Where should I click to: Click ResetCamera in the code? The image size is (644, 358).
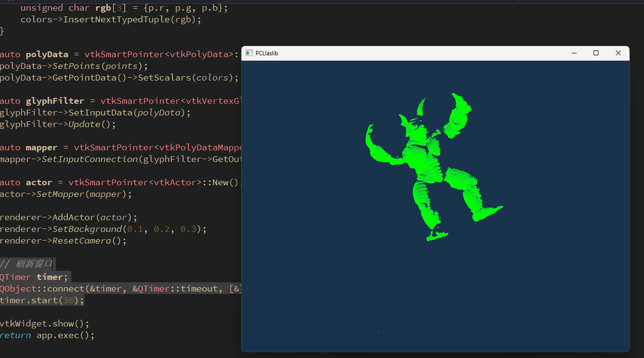(81, 241)
